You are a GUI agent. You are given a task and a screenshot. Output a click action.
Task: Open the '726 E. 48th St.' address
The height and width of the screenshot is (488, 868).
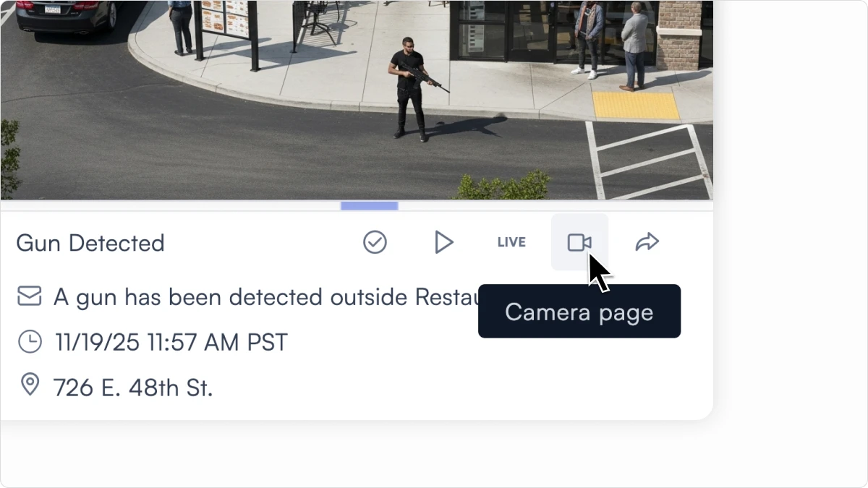click(133, 388)
